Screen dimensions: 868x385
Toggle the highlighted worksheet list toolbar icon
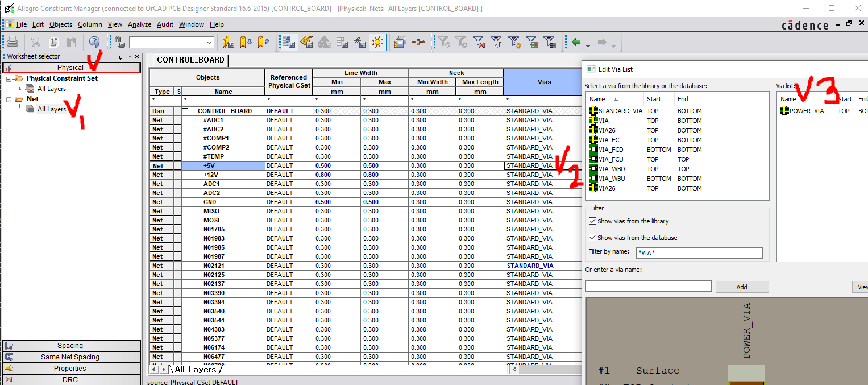pos(289,42)
